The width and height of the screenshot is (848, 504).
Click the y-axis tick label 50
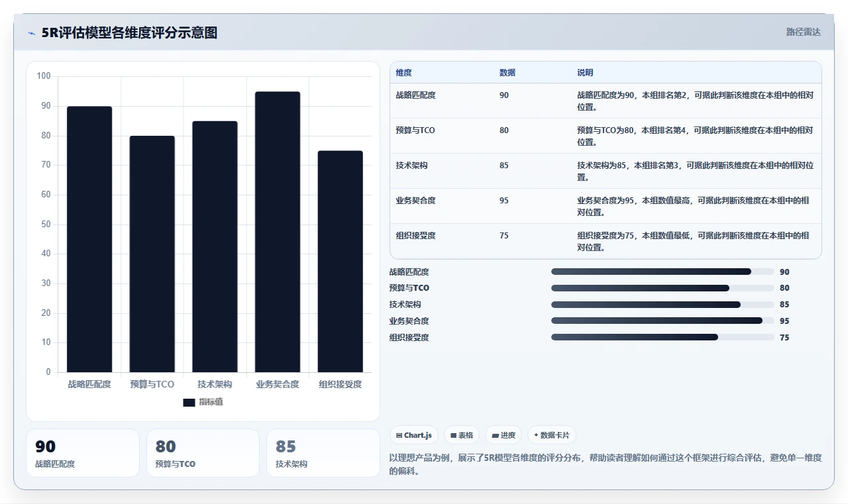[46, 224]
